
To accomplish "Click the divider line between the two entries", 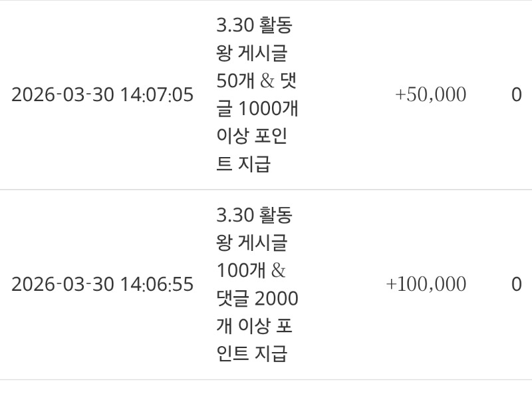I will [x=266, y=190].
